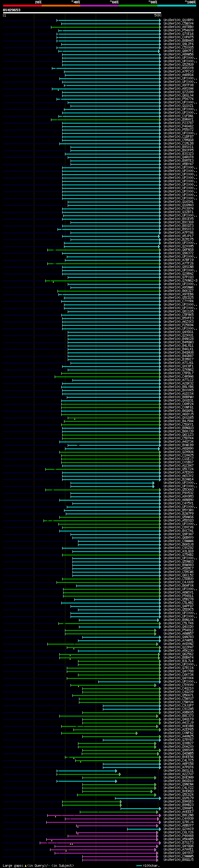
Task: Open hit UniRef100_Q6GL04
Action: [x=178, y=95]
